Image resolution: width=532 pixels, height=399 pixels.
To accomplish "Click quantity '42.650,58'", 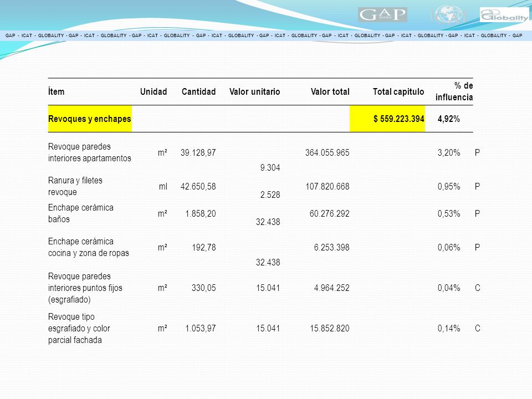I will 198,187.
